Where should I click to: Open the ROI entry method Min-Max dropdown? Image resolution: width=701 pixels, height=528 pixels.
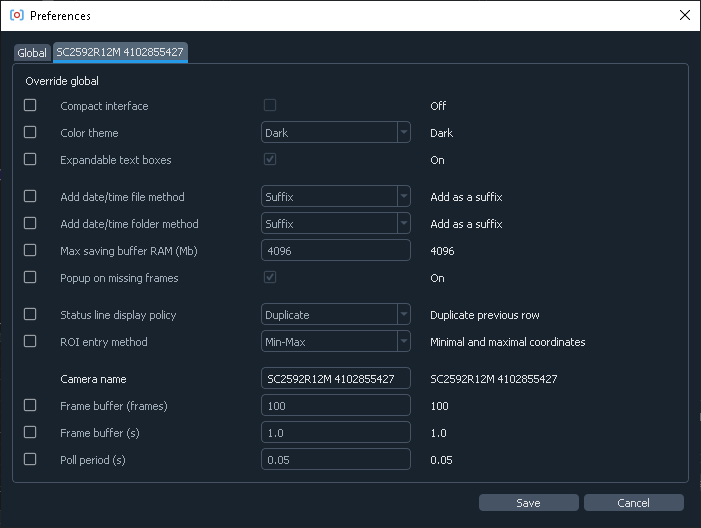336,341
